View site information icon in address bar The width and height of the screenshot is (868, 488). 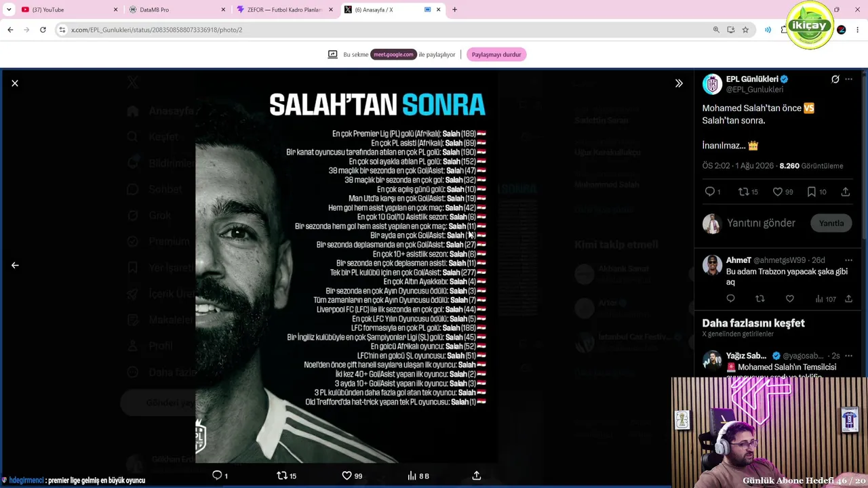(62, 30)
